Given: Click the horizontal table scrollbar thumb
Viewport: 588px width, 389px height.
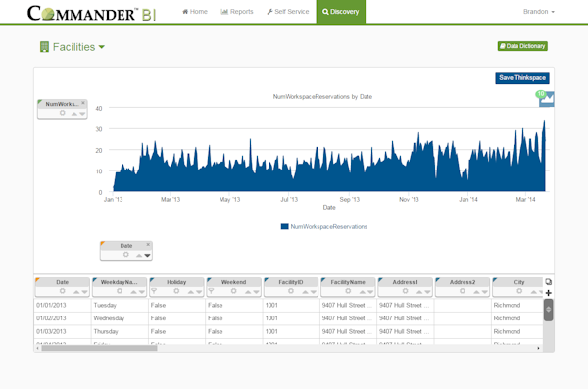Looking at the screenshot, I should click(99, 348).
